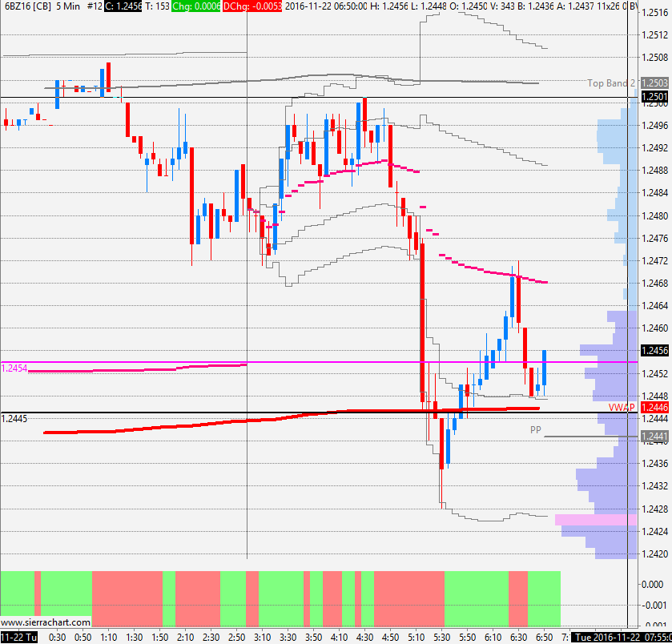Click the Tue 2016-11-22 07:55 cursor time tag

click(x=622, y=637)
